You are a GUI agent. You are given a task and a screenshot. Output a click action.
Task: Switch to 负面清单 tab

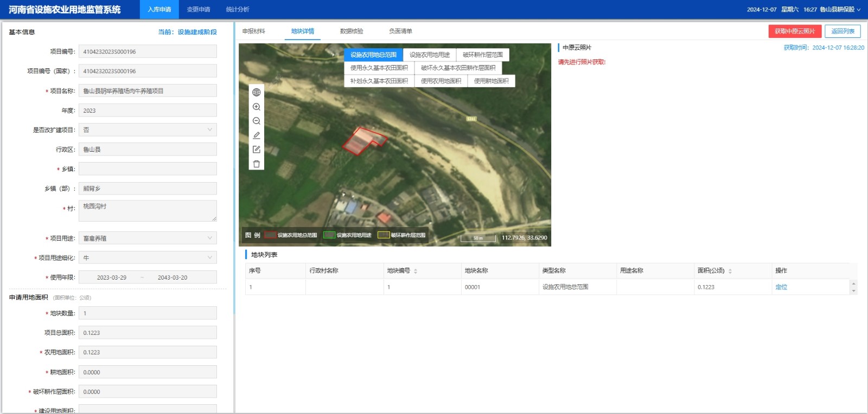click(x=400, y=31)
